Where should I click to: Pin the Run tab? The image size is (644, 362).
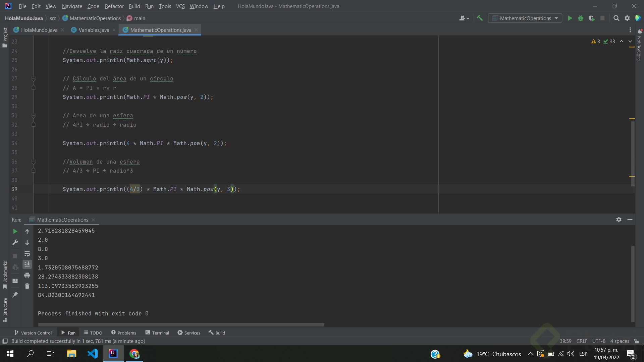click(15, 294)
